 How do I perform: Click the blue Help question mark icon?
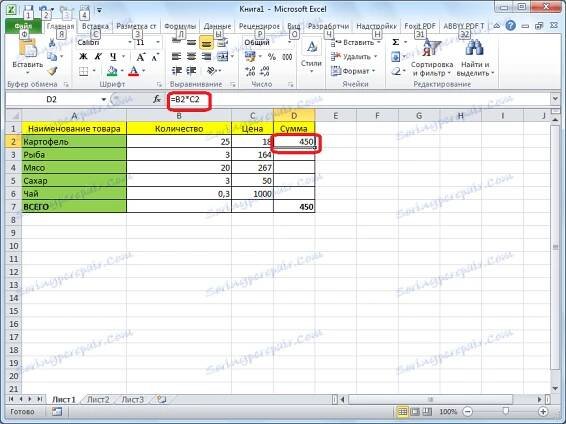[x=510, y=26]
